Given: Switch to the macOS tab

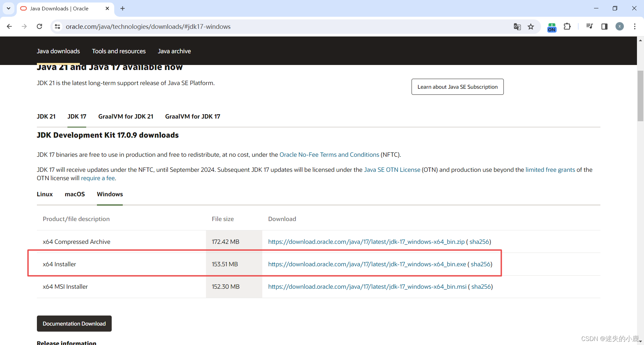Looking at the screenshot, I should coord(75,194).
